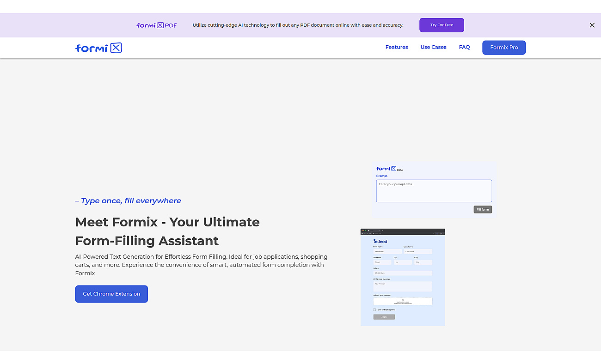Screen dimensions: 601x364
Task: Open the FAQ link
Action: pos(464,47)
